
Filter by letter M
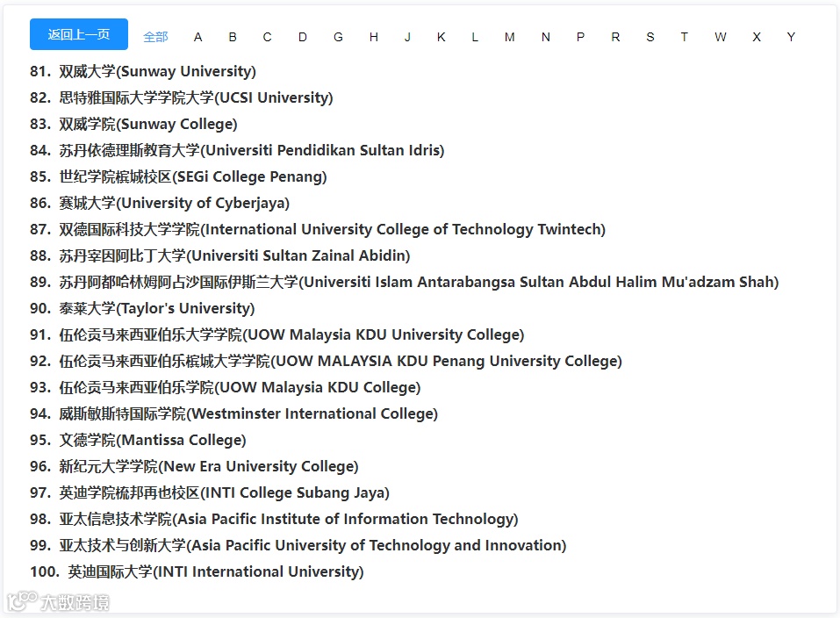pos(509,37)
